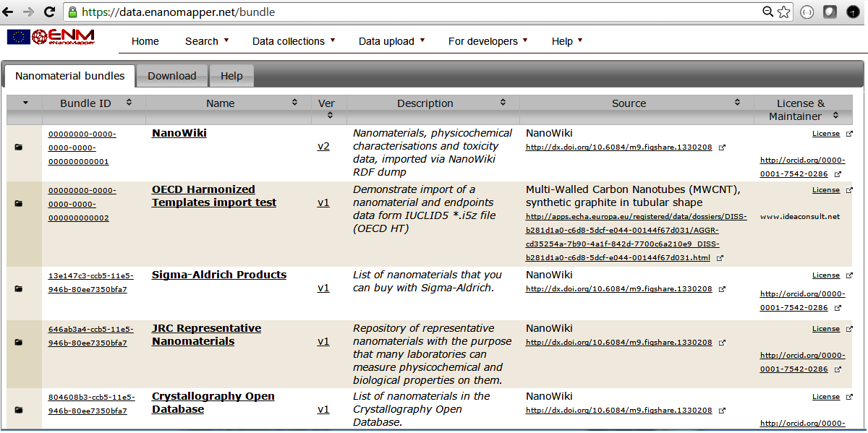Open the Search dropdown menu
This screenshot has height=433, width=868.
click(207, 41)
